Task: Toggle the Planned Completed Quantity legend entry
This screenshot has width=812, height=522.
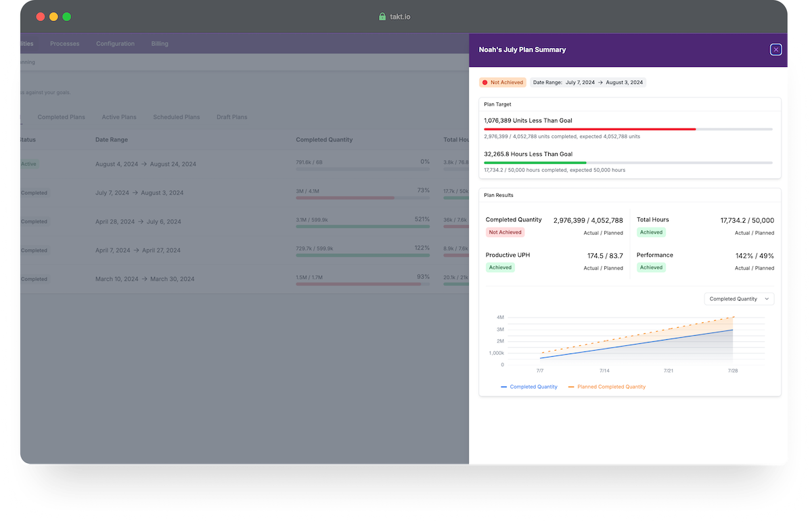Action: (x=607, y=387)
